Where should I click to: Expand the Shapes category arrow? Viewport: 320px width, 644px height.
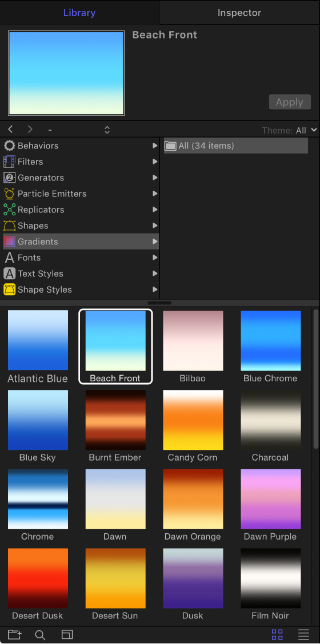pyautogui.click(x=155, y=226)
